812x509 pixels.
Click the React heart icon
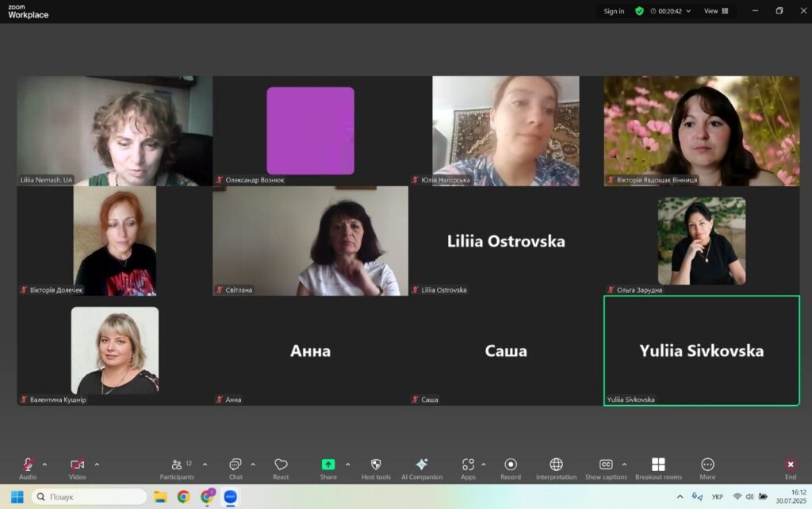[281, 465]
